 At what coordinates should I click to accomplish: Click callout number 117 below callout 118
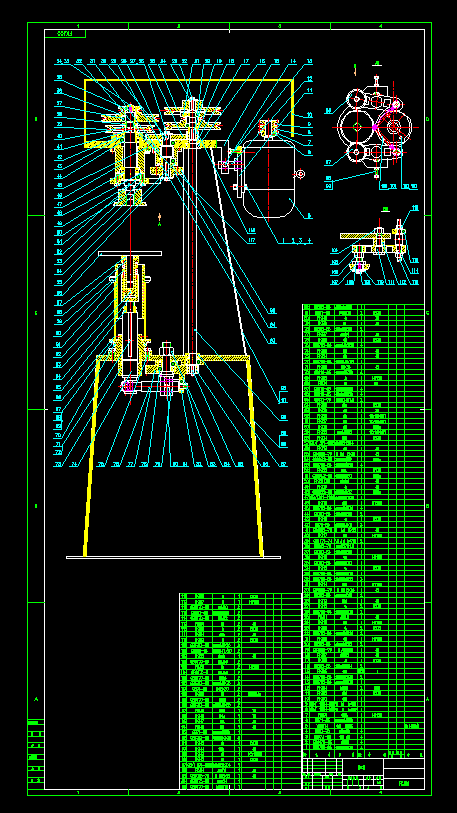tap(251, 240)
